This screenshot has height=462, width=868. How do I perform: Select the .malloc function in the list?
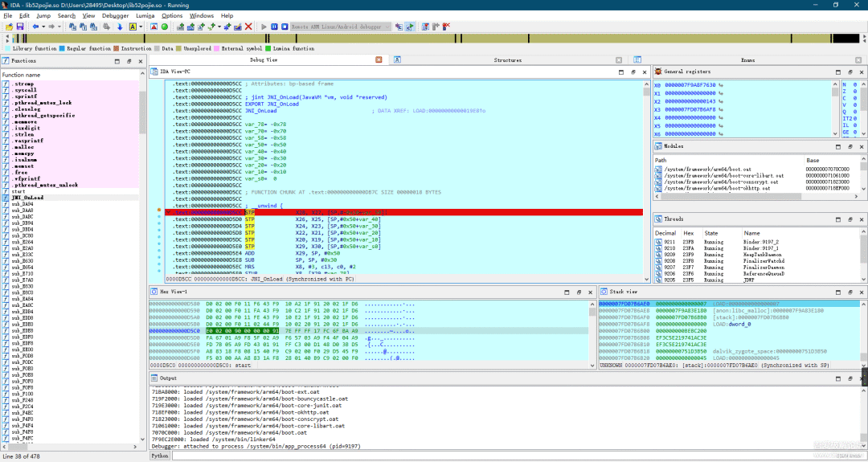[x=70, y=147]
